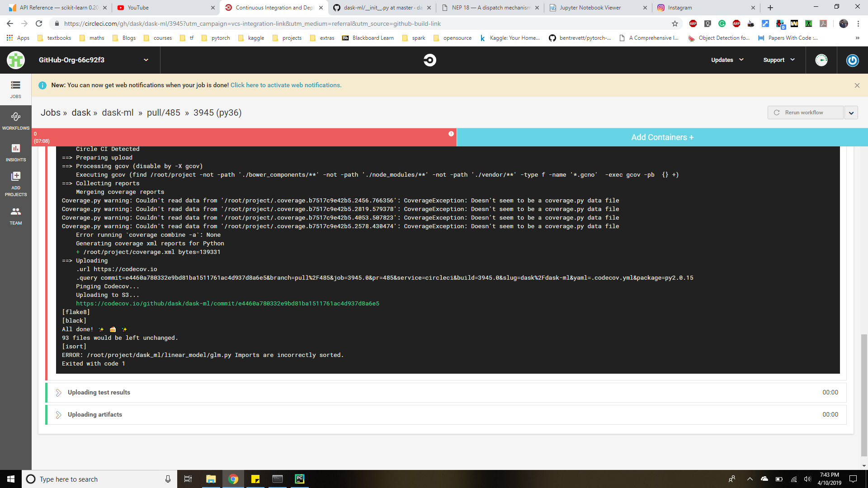The height and width of the screenshot is (488, 868).
Task: Open the Insights sidebar icon
Action: click(x=15, y=152)
